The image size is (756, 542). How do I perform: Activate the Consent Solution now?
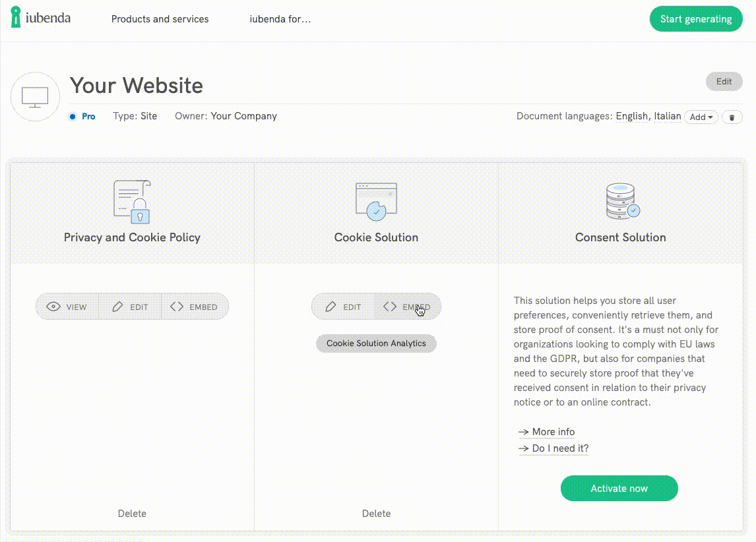(619, 488)
